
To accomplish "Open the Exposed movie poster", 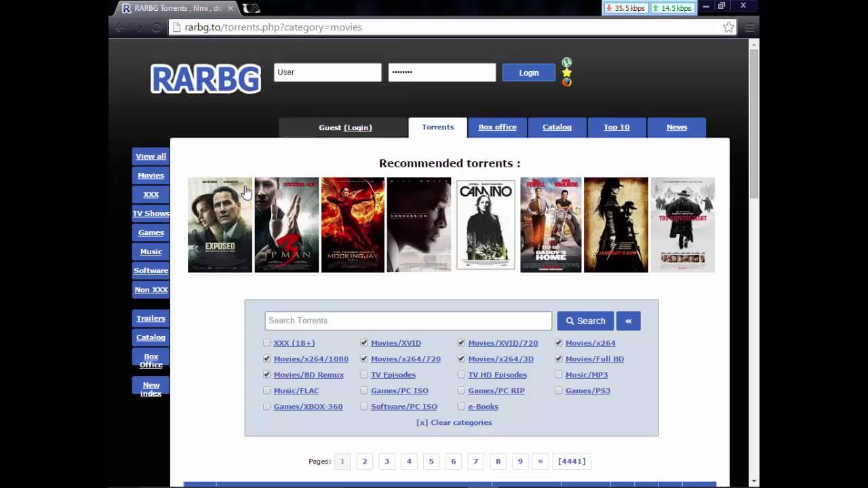I will [x=220, y=225].
